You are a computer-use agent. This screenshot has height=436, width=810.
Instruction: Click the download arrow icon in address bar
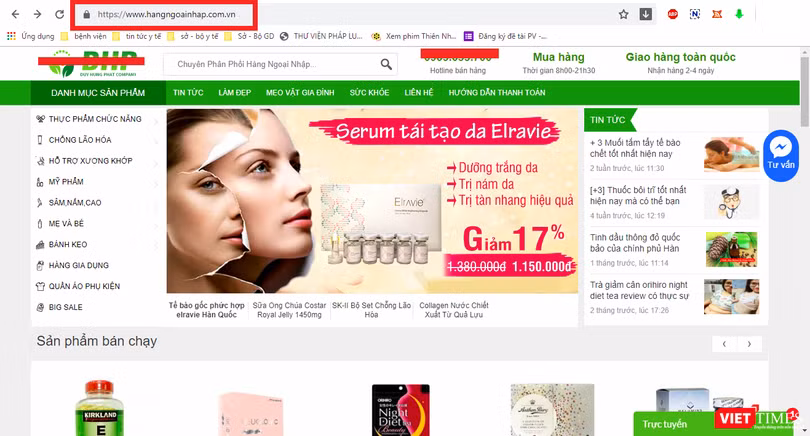[x=646, y=14]
